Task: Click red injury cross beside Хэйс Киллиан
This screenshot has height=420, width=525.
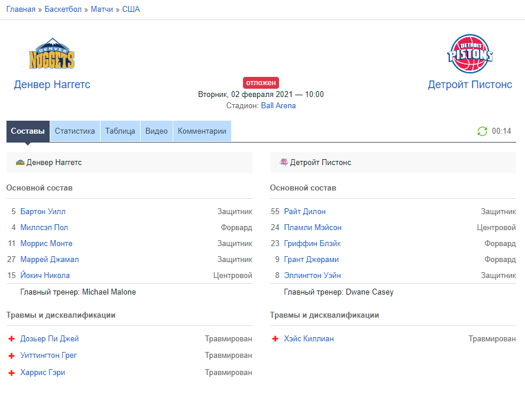Action: click(x=275, y=339)
